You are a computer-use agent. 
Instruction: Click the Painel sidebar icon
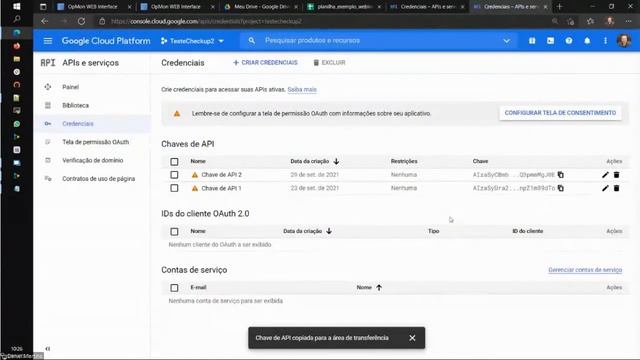tap(48, 87)
